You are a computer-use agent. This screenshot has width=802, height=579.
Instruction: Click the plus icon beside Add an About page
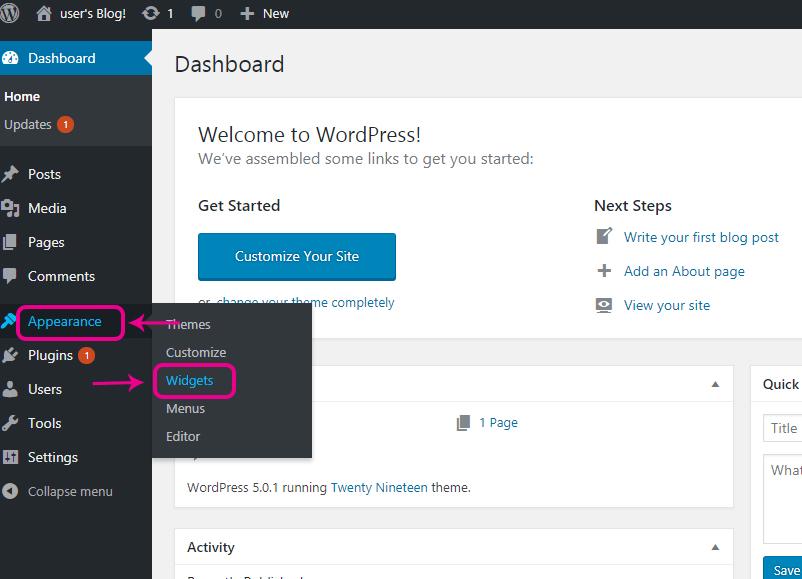click(x=604, y=271)
